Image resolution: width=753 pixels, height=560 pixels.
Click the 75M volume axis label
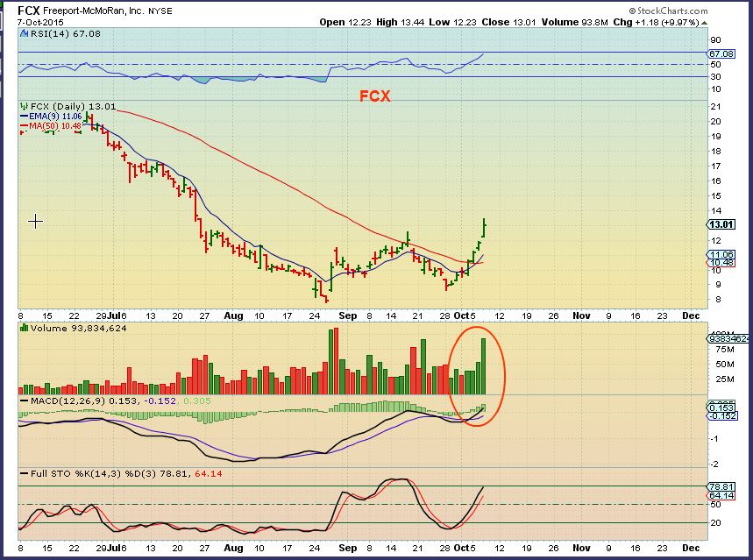point(725,349)
